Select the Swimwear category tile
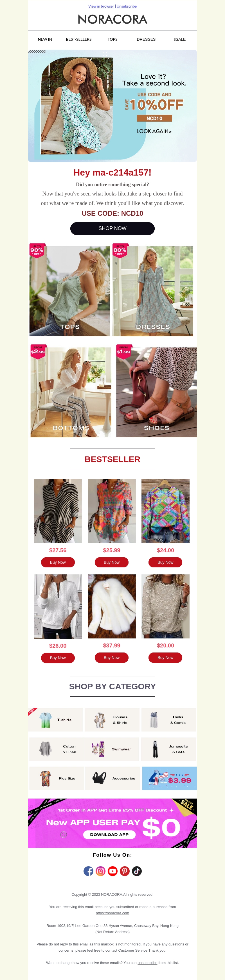225x980 pixels. (112, 749)
